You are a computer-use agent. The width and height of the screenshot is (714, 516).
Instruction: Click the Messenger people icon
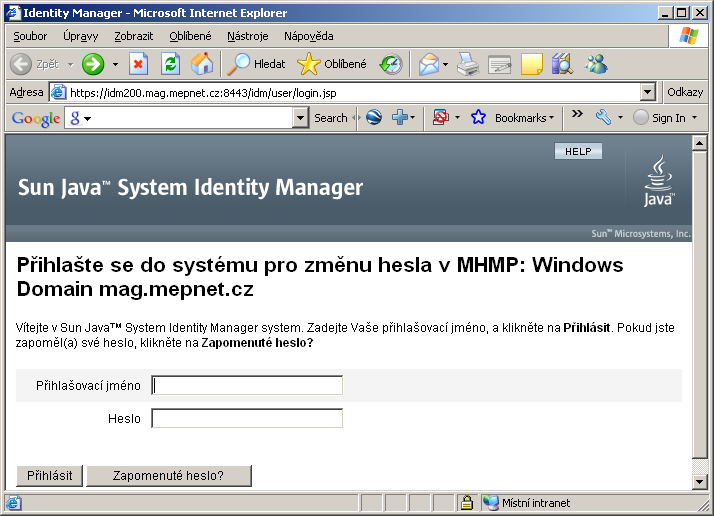pos(596,64)
